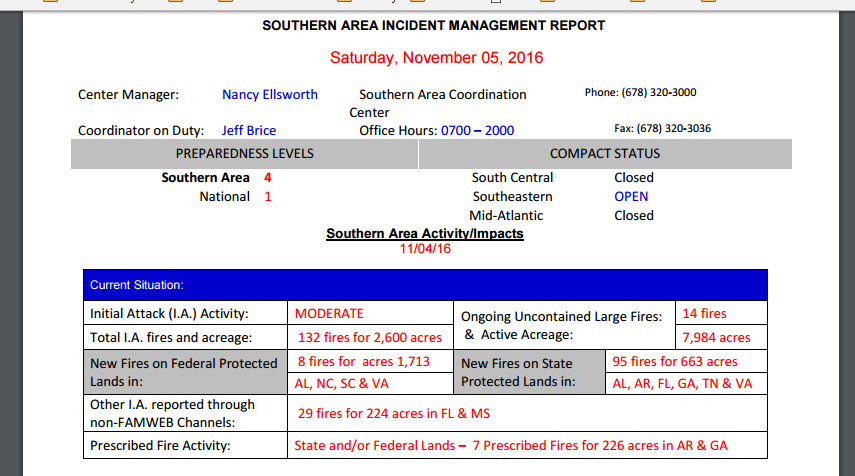
Task: Click 'Ongoing Uncontained Large Fires:' label
Action: [x=561, y=317]
